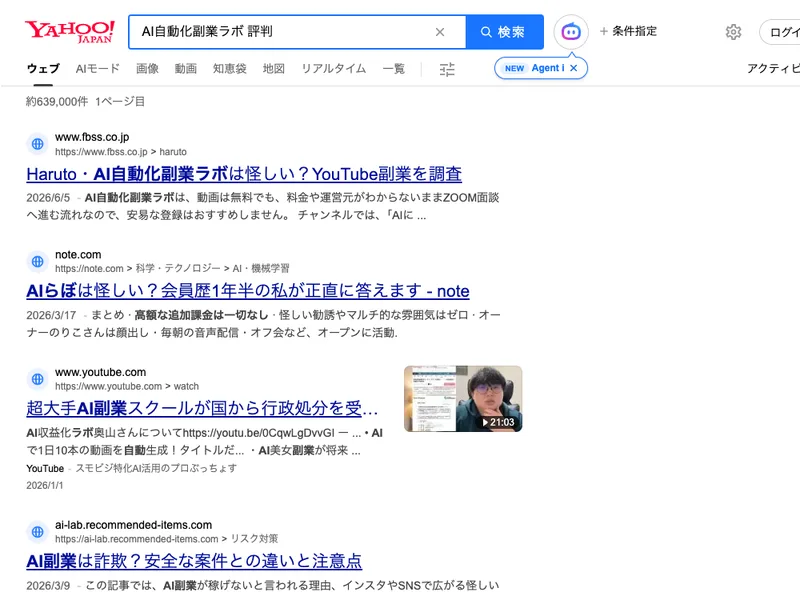Open the AI副業は詐欺？安全な案件 result link
Screen dimensions: 800x592
194,561
